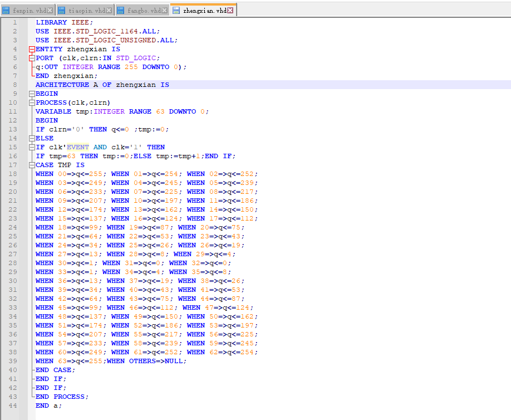This screenshot has height=420, width=511.
Task: Click line number 1 in the margin
Action: click(14, 22)
